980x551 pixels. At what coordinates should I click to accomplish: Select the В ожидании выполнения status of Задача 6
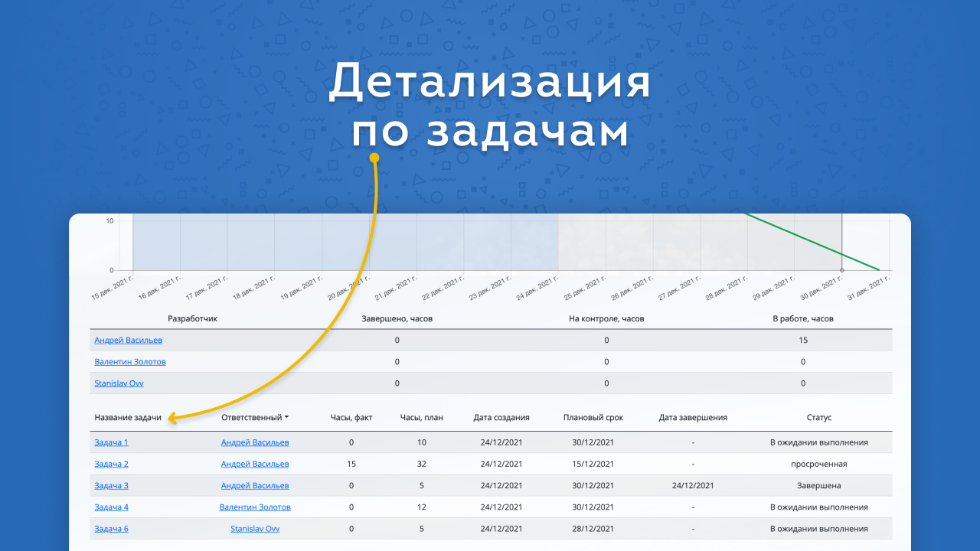coord(818,529)
